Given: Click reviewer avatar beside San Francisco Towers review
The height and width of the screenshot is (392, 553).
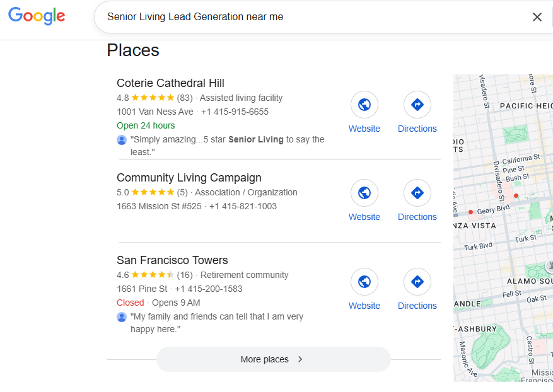Looking at the screenshot, I should click(122, 317).
